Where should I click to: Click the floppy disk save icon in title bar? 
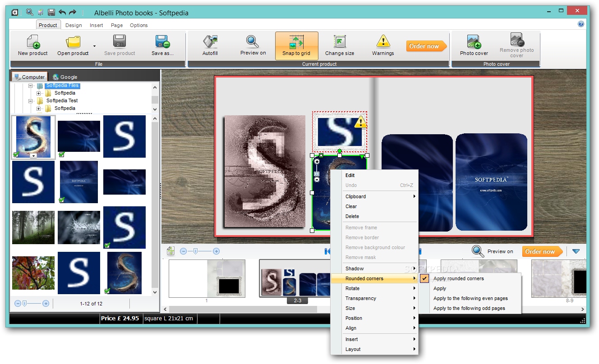(51, 13)
